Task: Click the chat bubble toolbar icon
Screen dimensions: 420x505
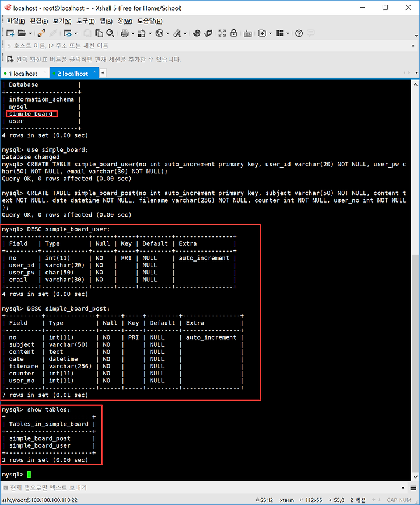Action: click(x=310, y=33)
